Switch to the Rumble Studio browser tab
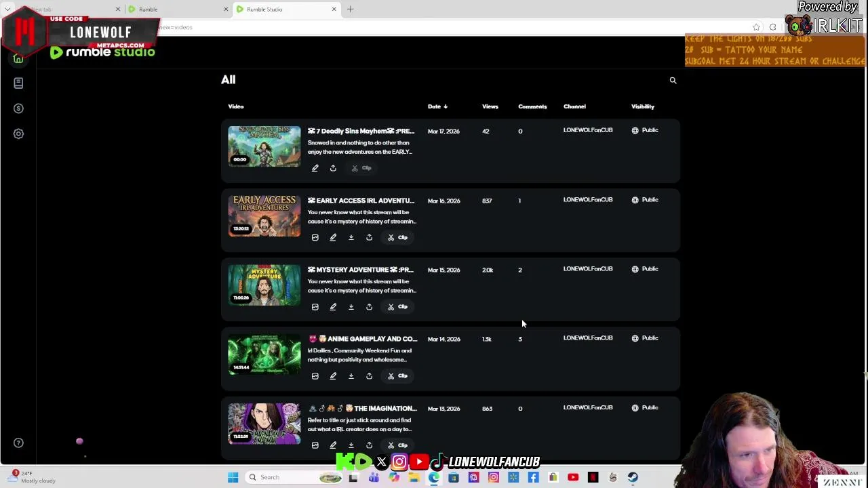This screenshot has height=488, width=868. point(285,9)
